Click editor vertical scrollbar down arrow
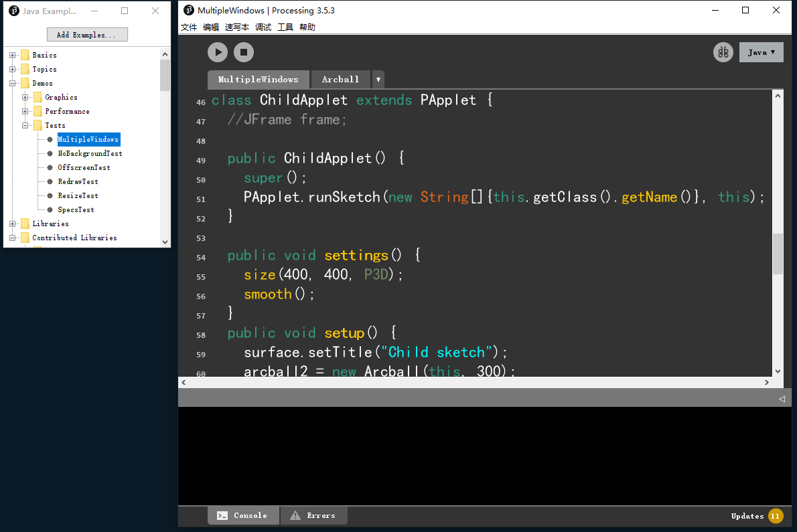The height and width of the screenshot is (532, 797). (778, 371)
